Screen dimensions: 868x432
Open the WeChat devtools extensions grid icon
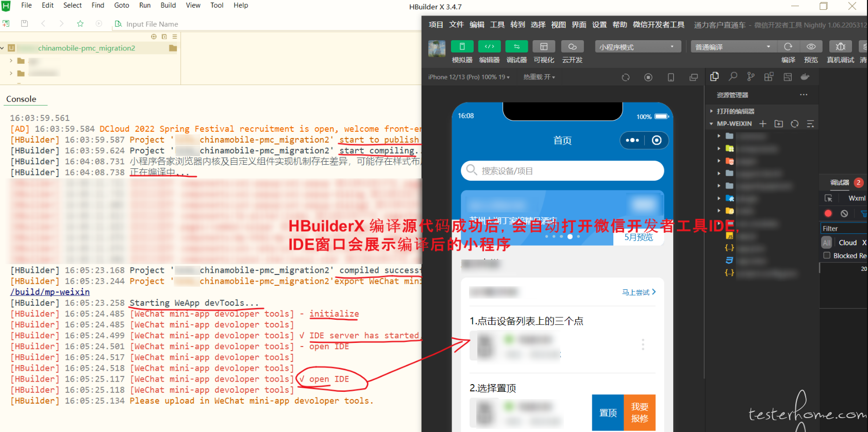769,77
